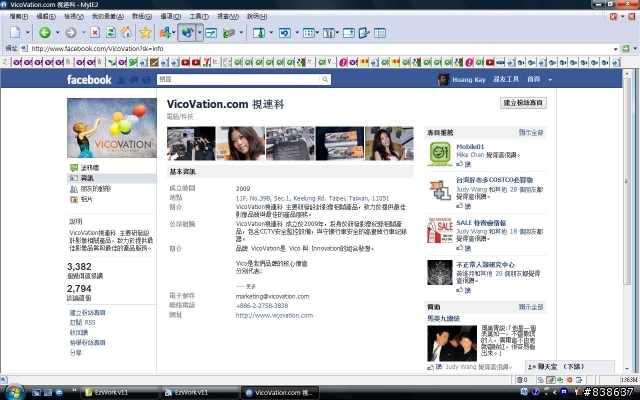This screenshot has width=640, height=400.
Task: Click the address bar URL field
Action: pos(318,49)
